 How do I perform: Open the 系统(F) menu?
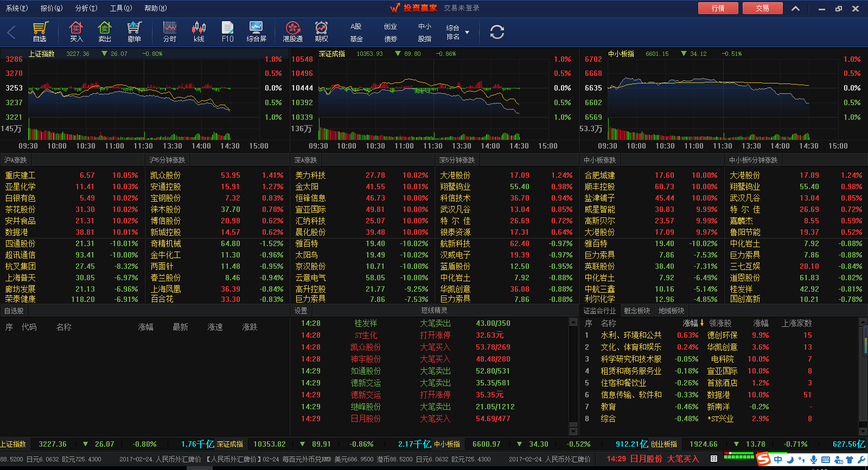tap(17, 8)
